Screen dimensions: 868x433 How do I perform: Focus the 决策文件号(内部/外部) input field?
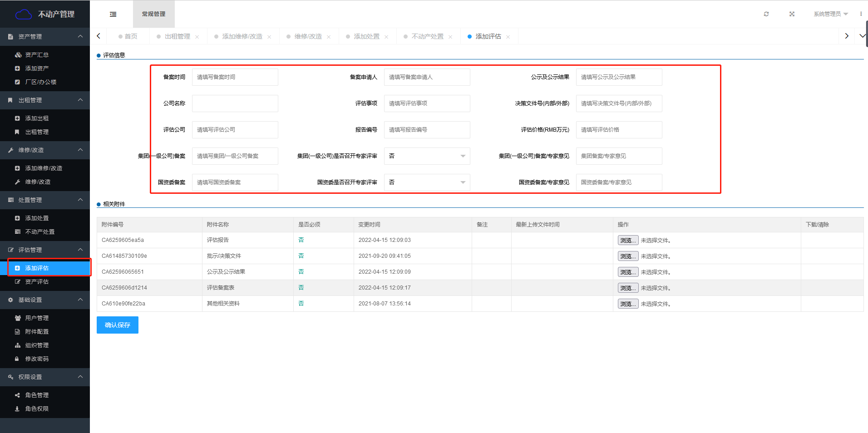tap(619, 103)
